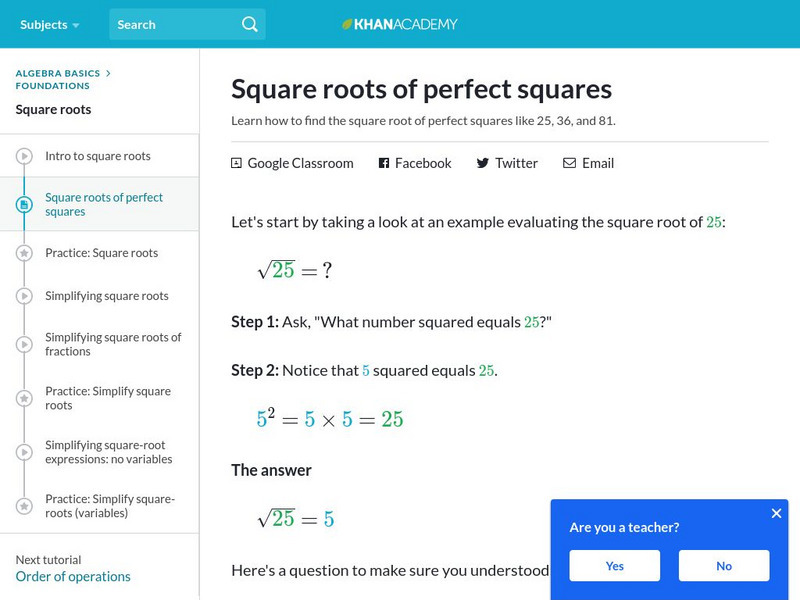The height and width of the screenshot is (600, 800).
Task: Select Practice: Simplify square-roots (variables)
Action: coord(110,506)
